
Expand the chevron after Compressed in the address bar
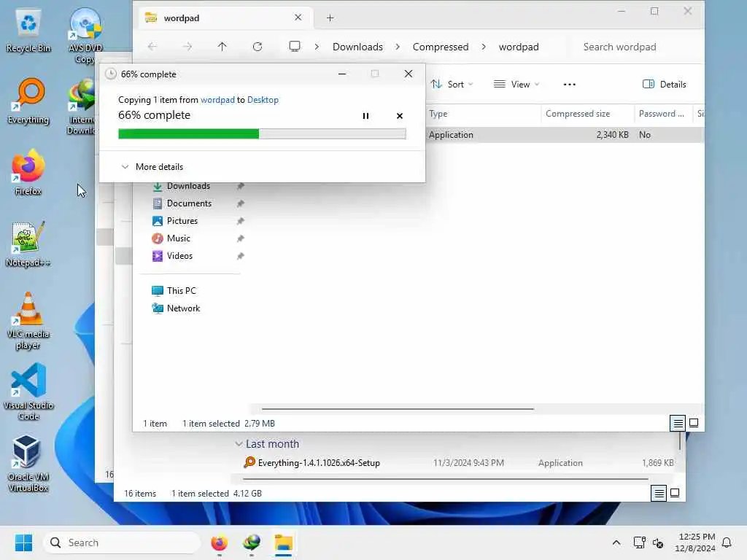click(484, 47)
